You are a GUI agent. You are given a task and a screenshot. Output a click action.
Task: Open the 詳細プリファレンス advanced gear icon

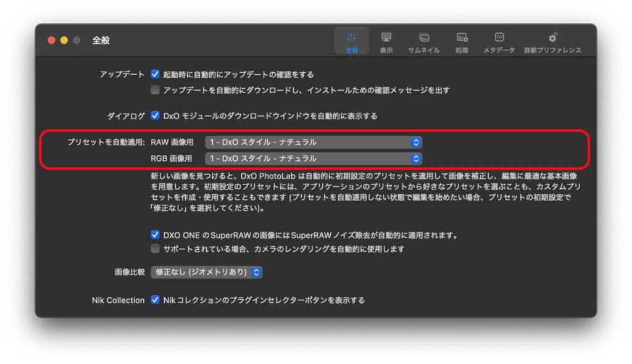pos(552,38)
